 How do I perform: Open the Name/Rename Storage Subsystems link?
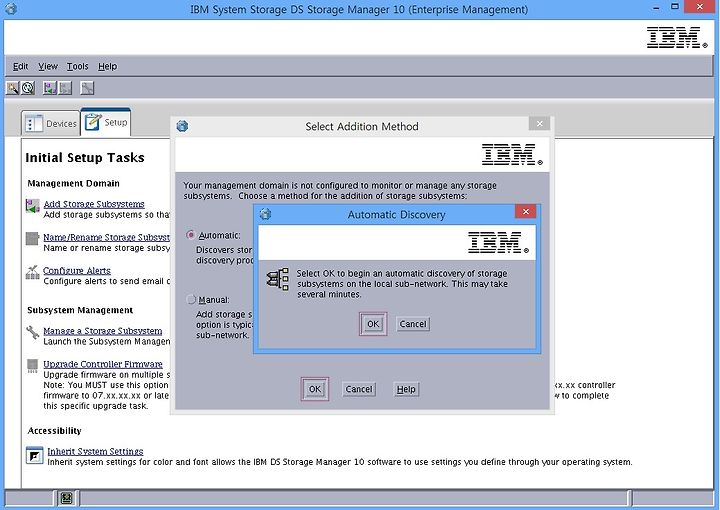coord(107,237)
